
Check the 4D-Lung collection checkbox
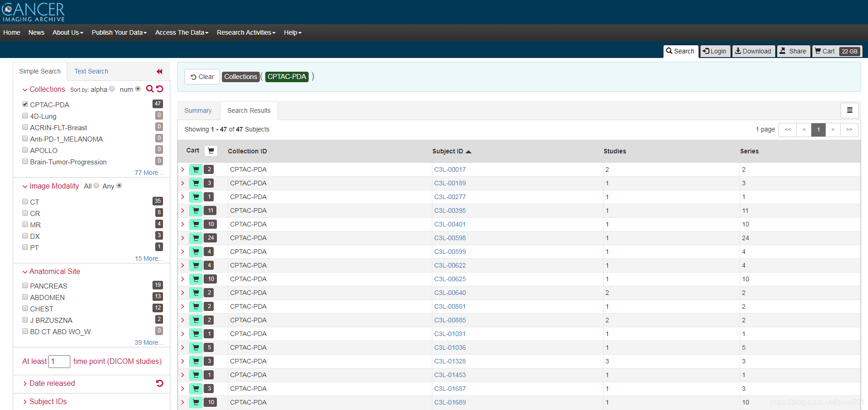pos(25,116)
